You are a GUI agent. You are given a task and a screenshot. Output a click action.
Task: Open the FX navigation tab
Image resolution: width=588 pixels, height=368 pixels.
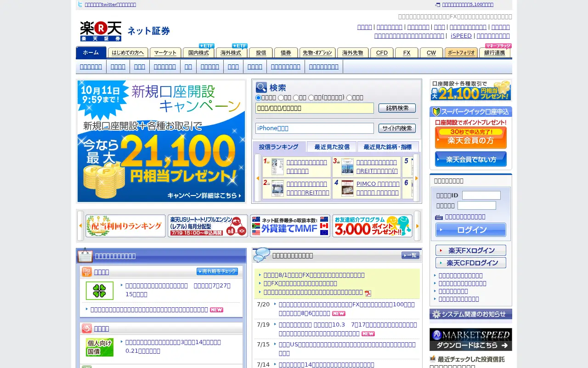coord(407,52)
